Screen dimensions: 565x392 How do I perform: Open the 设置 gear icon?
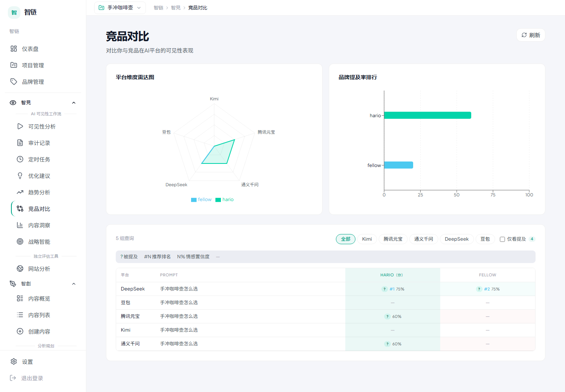tap(14, 361)
